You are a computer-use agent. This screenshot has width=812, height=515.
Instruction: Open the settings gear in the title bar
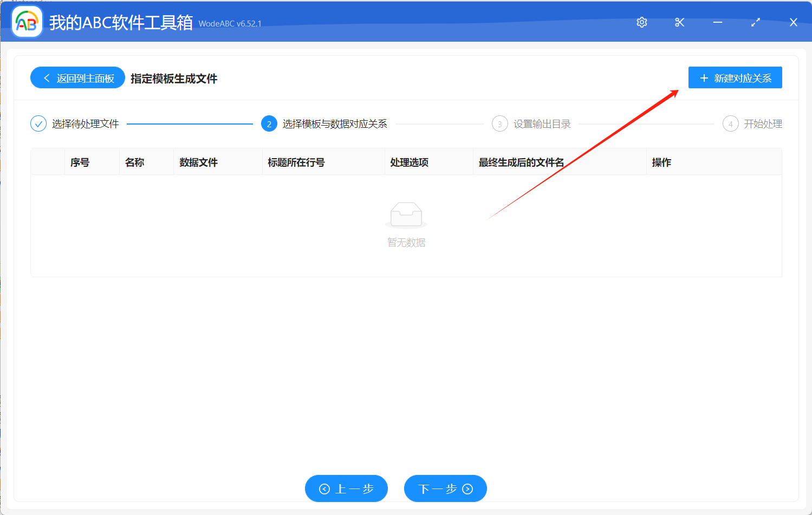tap(641, 22)
